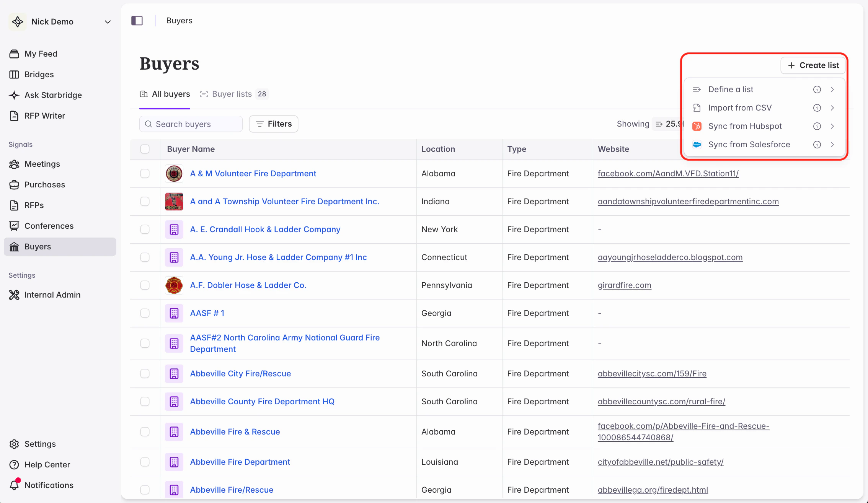This screenshot has width=868, height=503.
Task: Click the Filters button
Action: pos(274,124)
